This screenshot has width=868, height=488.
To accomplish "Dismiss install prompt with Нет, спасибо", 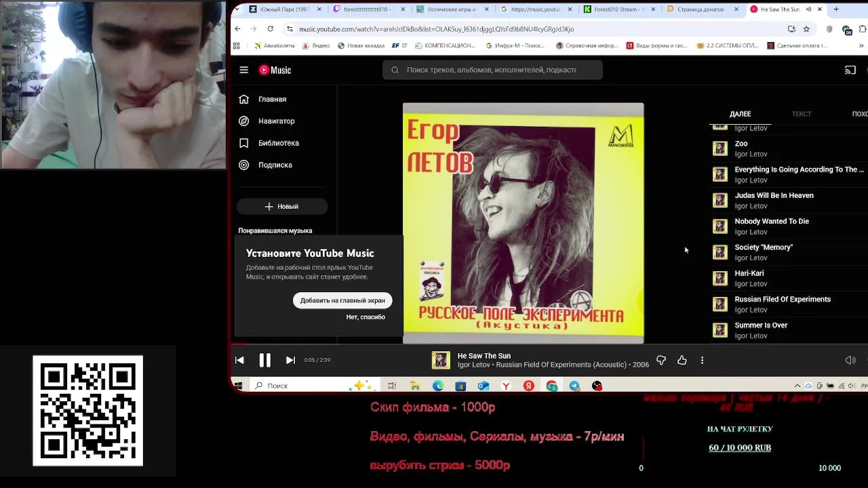I will [x=366, y=317].
